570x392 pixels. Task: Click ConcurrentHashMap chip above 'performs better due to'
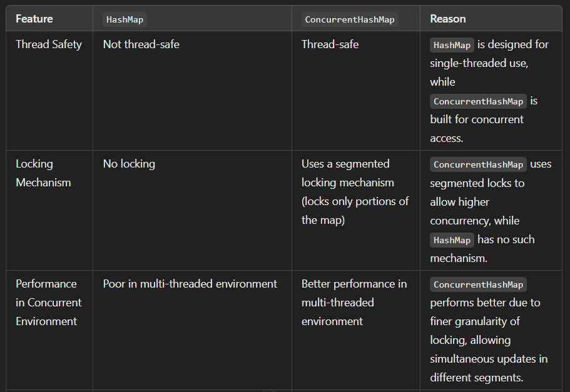point(478,284)
